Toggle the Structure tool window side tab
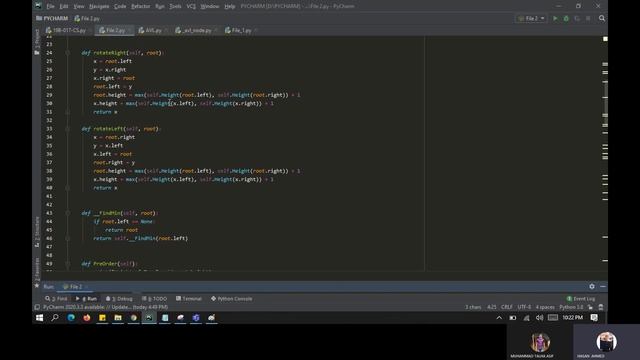This screenshot has width=640, height=360. coord(37,232)
